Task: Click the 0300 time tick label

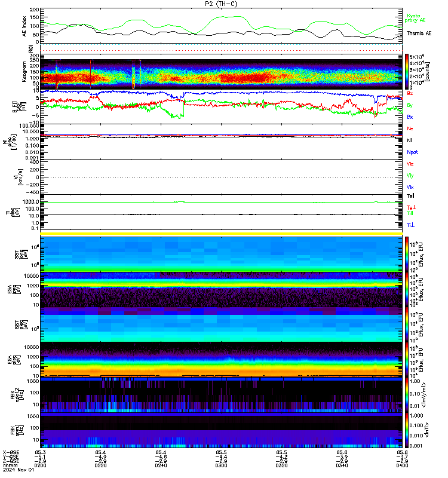Action: [221, 465]
